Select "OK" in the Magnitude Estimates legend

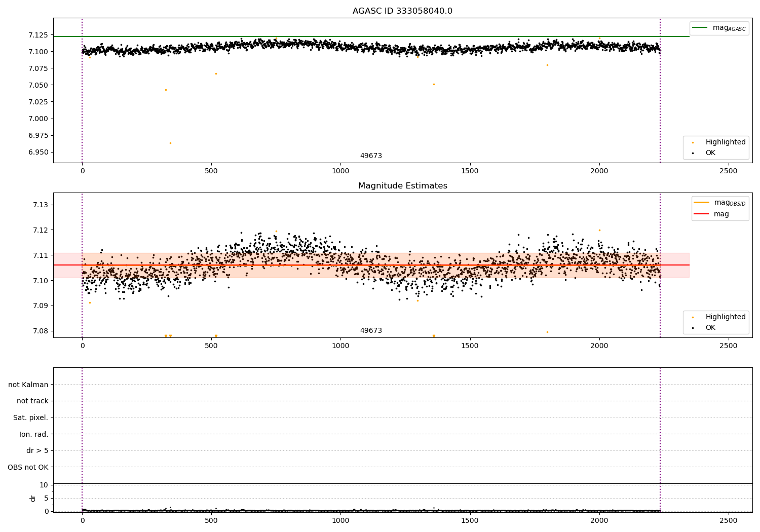710,328
